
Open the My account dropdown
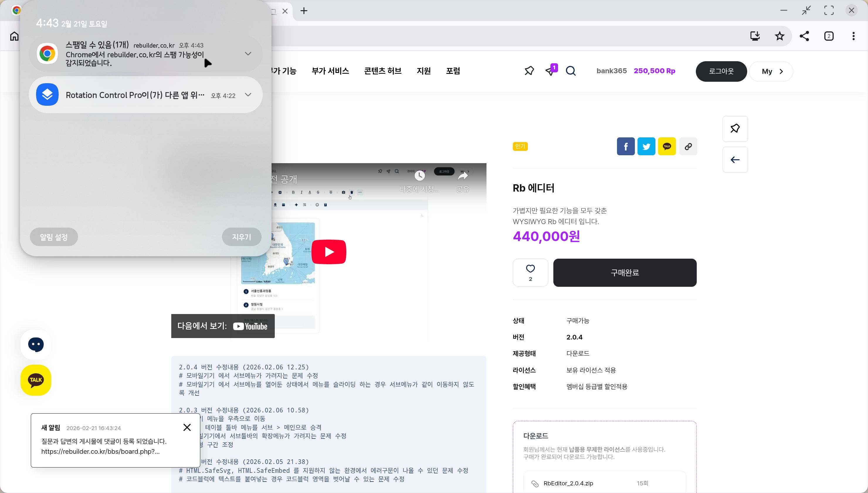coord(771,71)
